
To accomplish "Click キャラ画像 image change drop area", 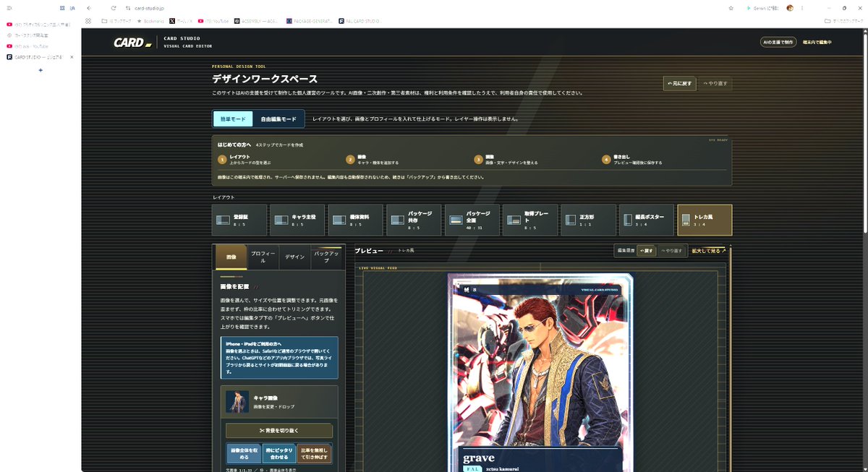I will [279, 402].
